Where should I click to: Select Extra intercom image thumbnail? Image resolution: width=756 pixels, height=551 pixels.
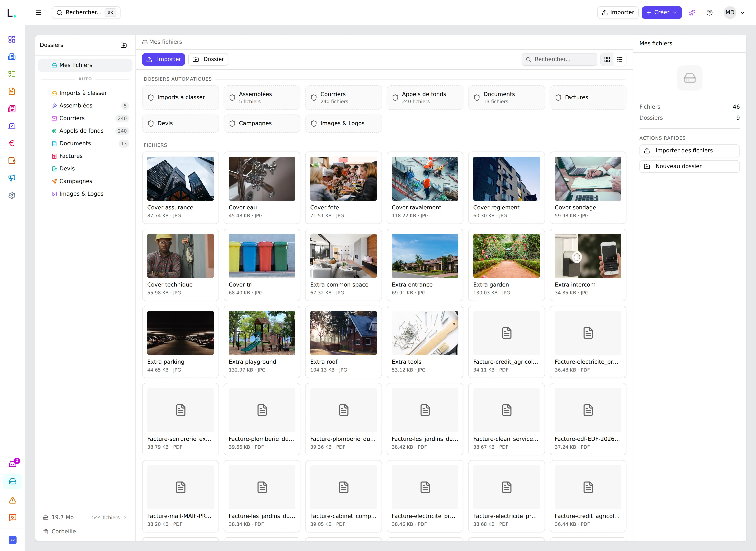pyautogui.click(x=588, y=256)
